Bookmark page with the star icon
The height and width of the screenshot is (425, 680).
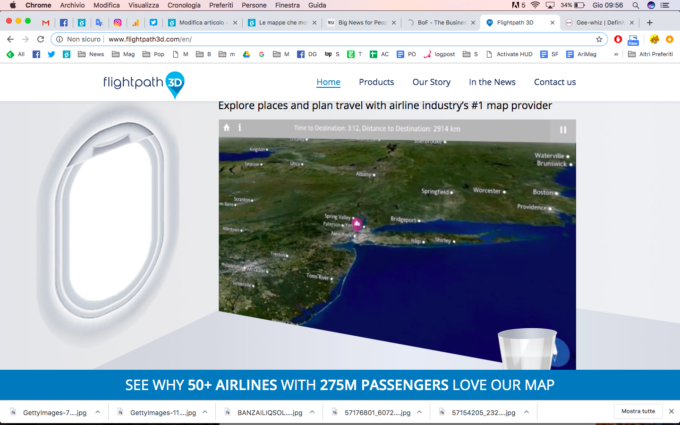599,39
